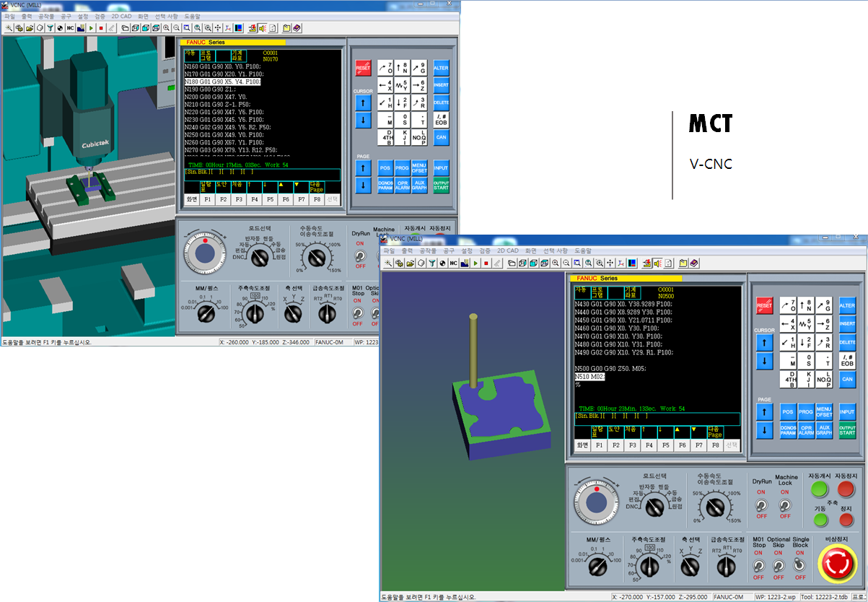Select the four-arrow pan icon in the back toolbar
Screen dimensions: 868x602
click(218, 28)
